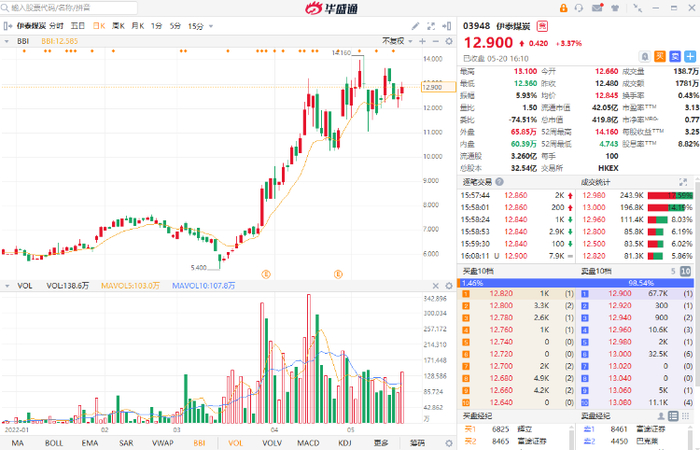Zoom out chart with minus icon

(x=435, y=41)
